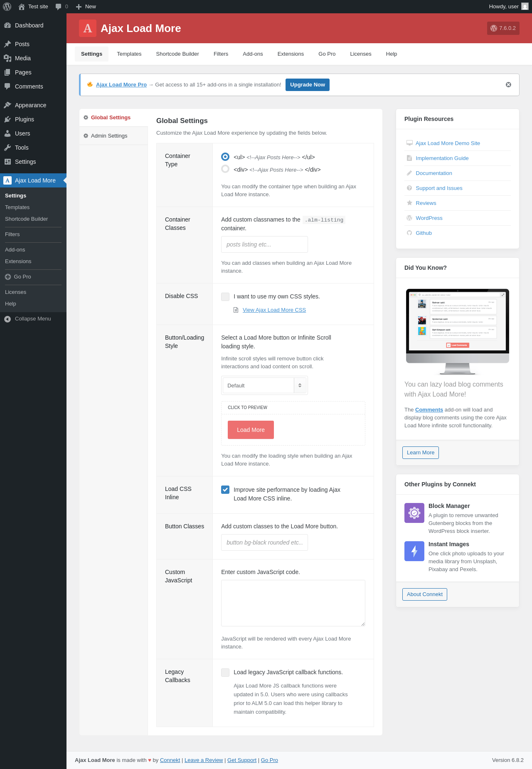Open the Shortcode Builder tab

(177, 54)
